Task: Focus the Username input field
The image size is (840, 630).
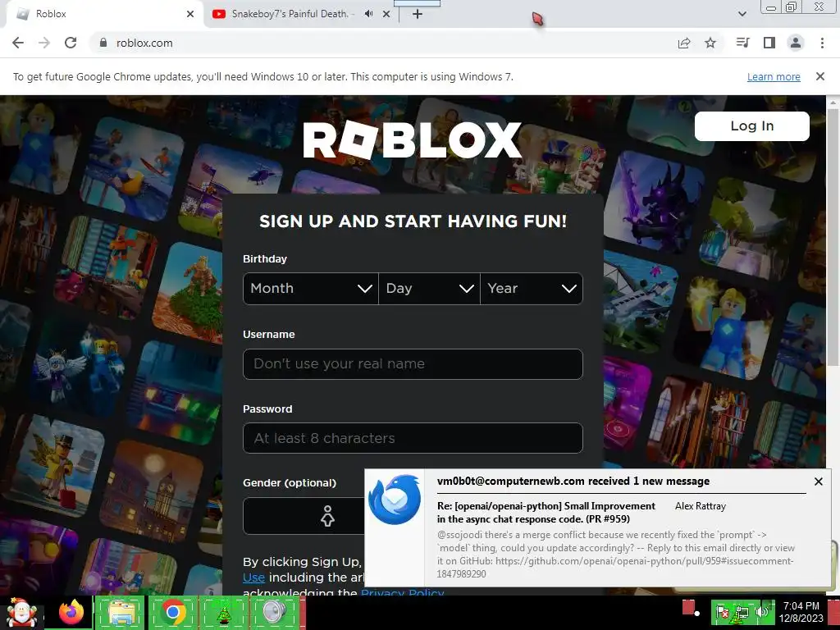Action: tap(413, 363)
